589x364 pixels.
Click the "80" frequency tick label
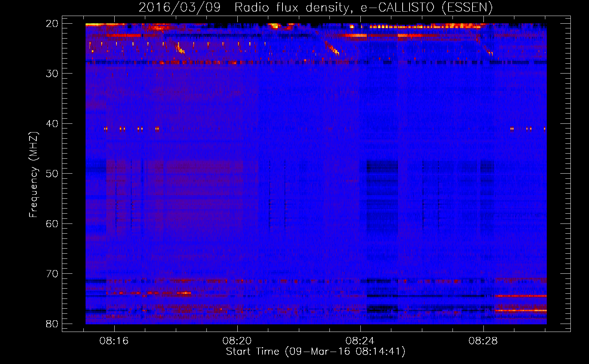[52, 324]
